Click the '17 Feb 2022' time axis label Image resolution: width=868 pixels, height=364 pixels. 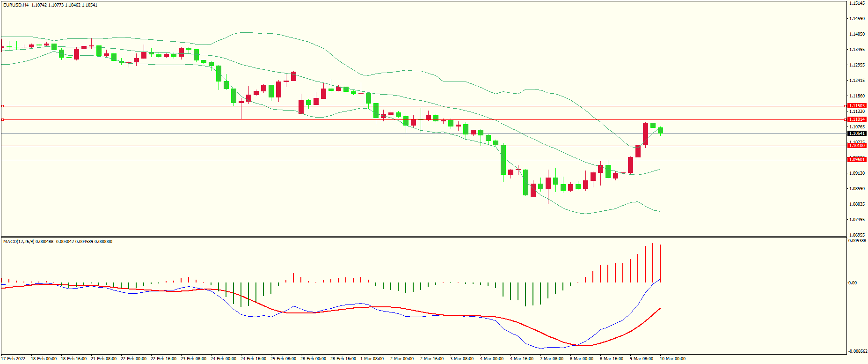[x=14, y=359]
